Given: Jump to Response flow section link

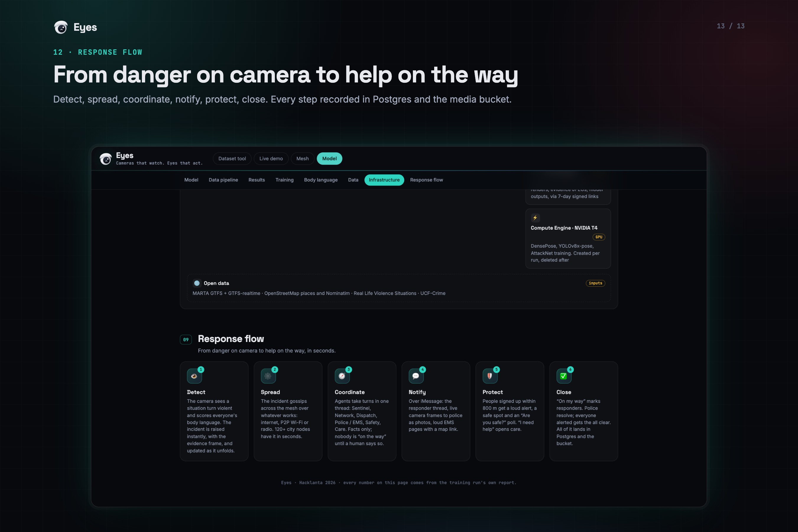Looking at the screenshot, I should pos(426,180).
